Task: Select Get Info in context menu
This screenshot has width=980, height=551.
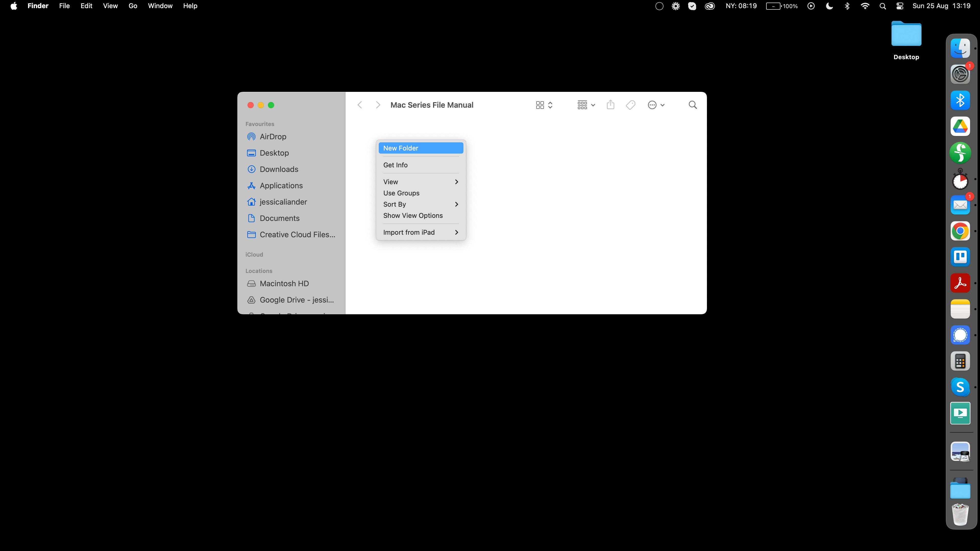Action: click(395, 165)
